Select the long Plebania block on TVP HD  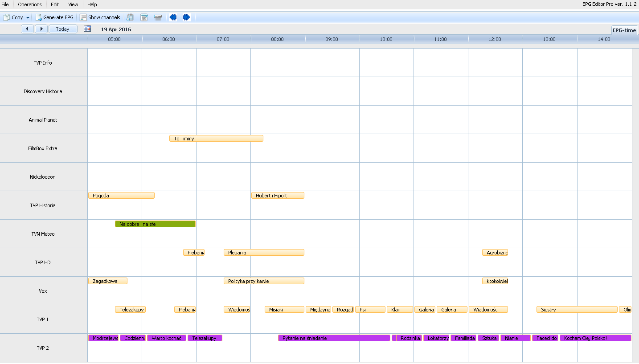[264, 253]
